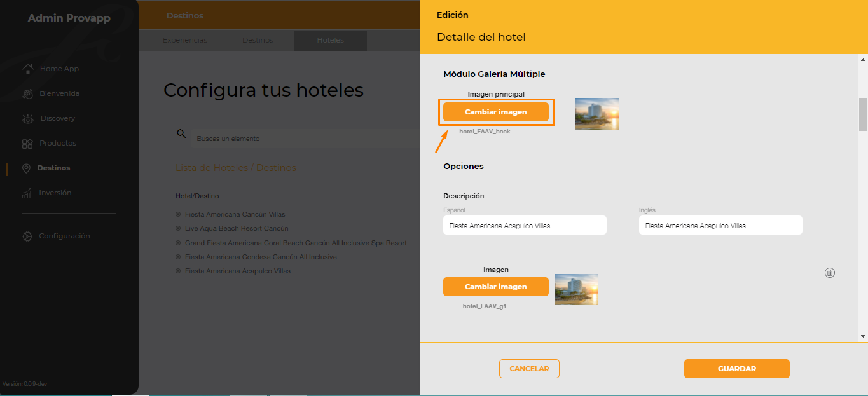Click the Español description field
Viewport: 868px width, 396px height.
coord(525,225)
